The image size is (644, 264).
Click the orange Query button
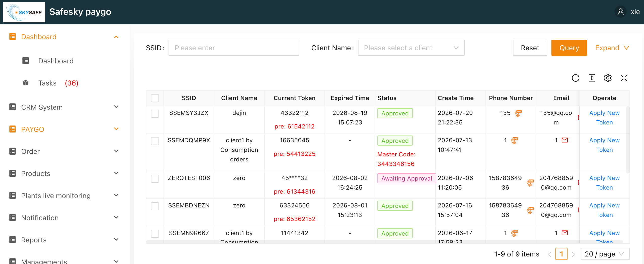569,48
